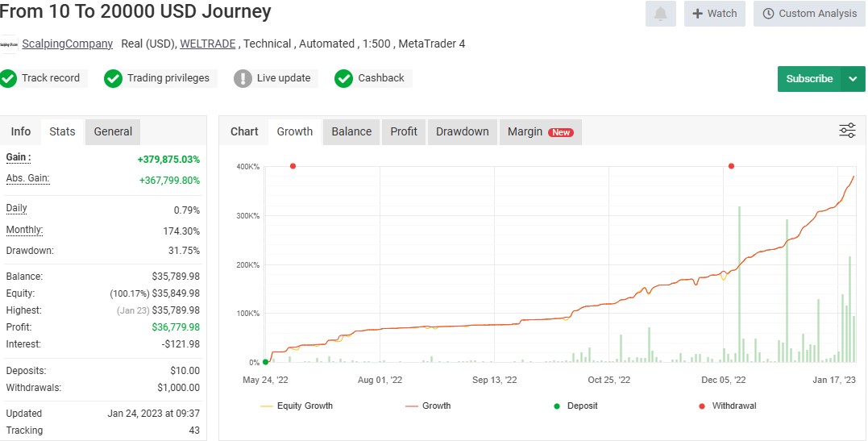Expand the Subscribe dropdown arrow

(x=853, y=79)
